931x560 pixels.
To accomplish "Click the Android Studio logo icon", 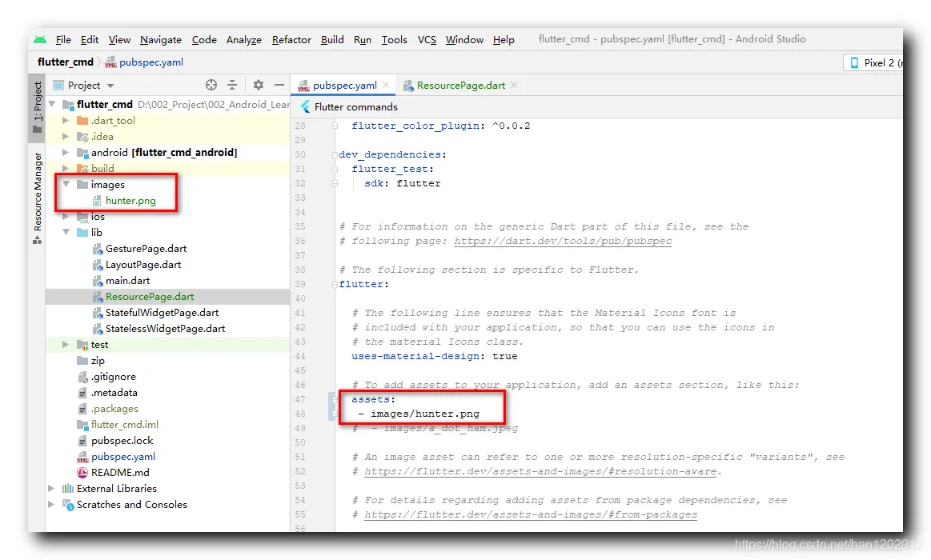I will point(40,40).
